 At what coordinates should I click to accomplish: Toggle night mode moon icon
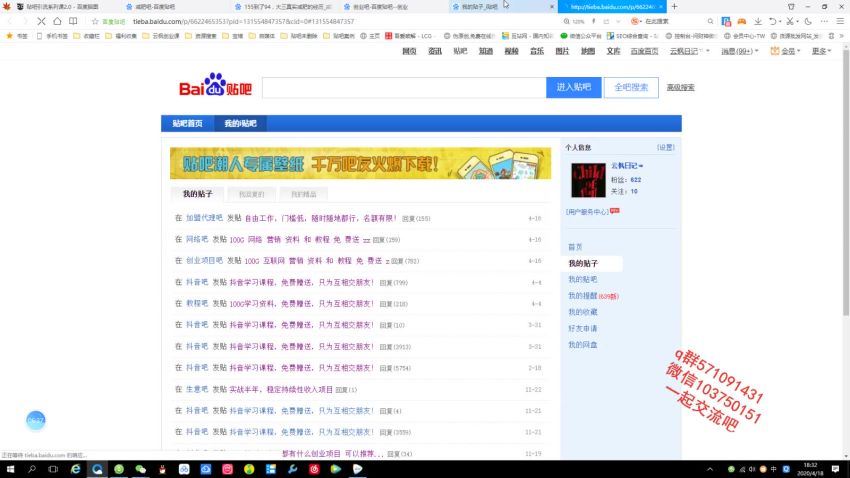(x=808, y=21)
